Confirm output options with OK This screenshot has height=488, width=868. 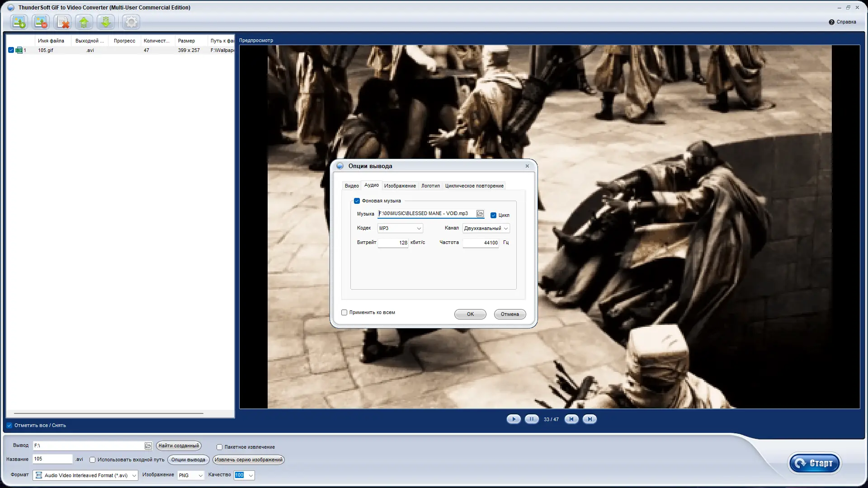point(470,314)
